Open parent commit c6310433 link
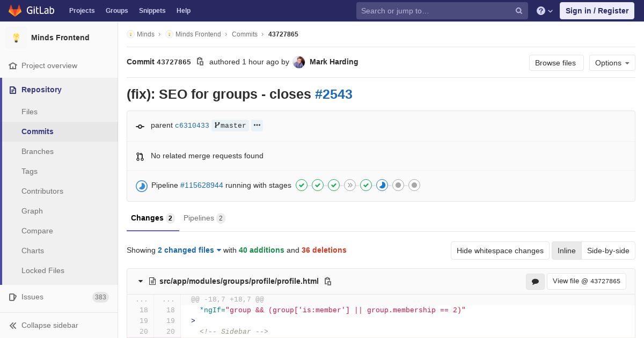The height and width of the screenshot is (338, 644). coord(192,126)
